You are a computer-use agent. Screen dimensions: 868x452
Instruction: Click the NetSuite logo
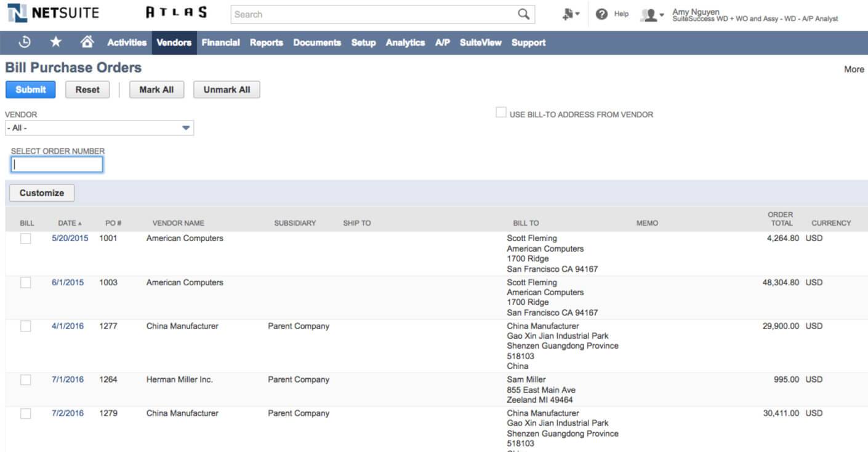pos(53,13)
